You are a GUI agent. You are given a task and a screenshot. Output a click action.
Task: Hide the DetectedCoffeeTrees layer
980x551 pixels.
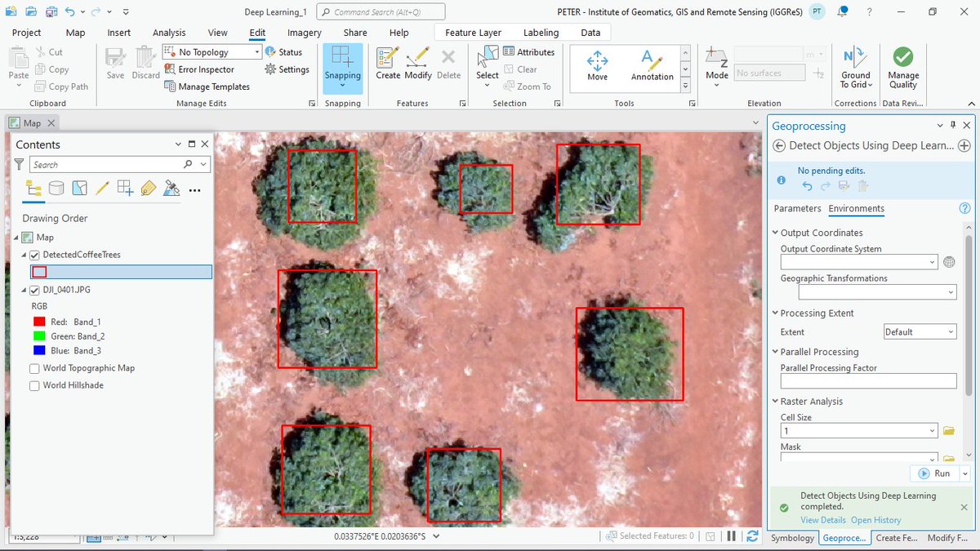coord(33,254)
